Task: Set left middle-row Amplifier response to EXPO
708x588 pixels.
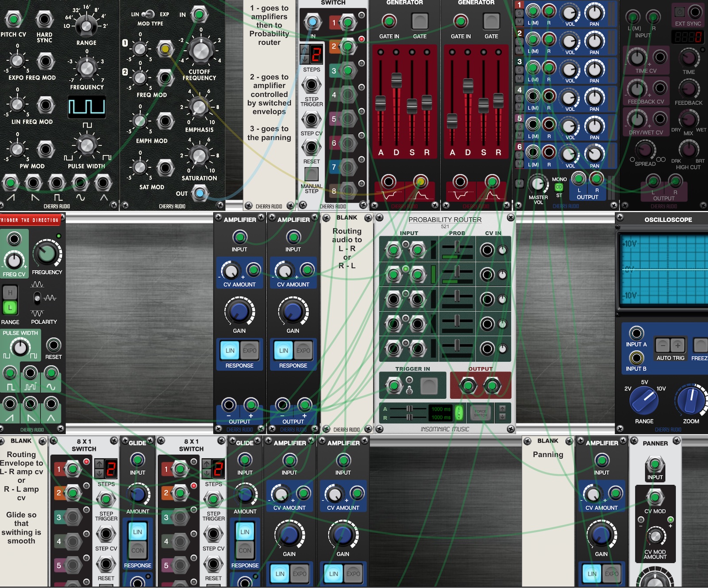Action: 250,350
